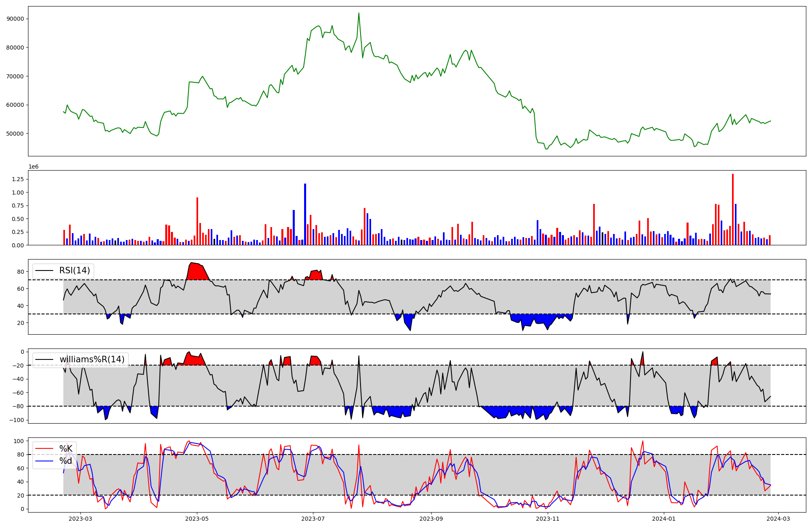Click the red %K legend line
This screenshot has width=812, height=528.
click(x=44, y=448)
